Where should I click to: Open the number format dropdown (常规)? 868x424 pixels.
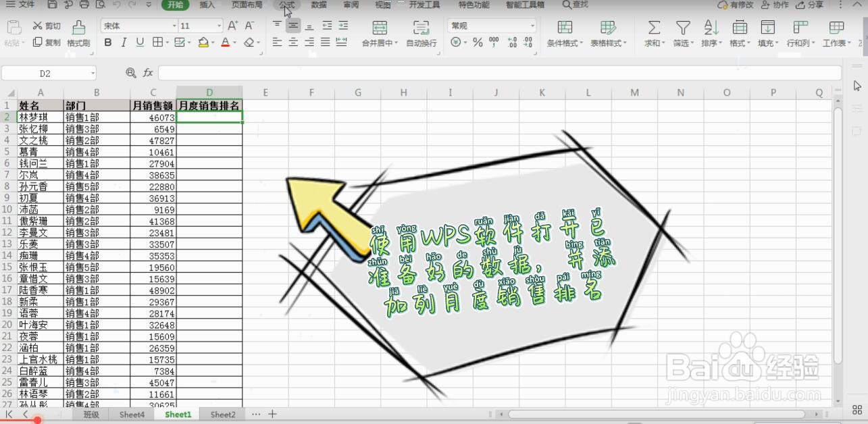(x=532, y=26)
